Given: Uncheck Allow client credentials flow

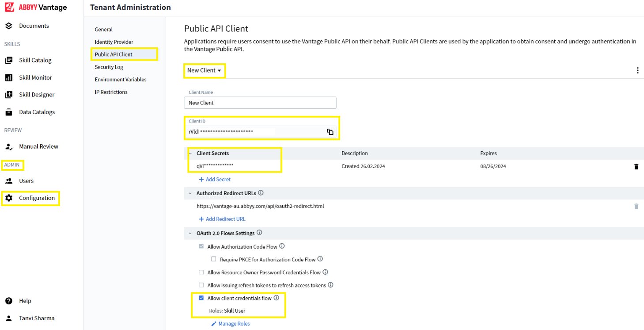Looking at the screenshot, I should (x=201, y=298).
